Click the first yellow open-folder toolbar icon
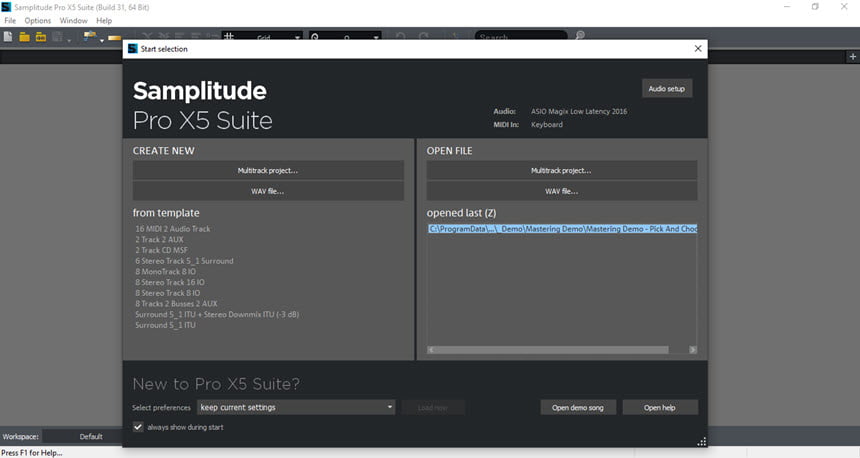Viewport: 860px width, 458px height. (x=24, y=37)
